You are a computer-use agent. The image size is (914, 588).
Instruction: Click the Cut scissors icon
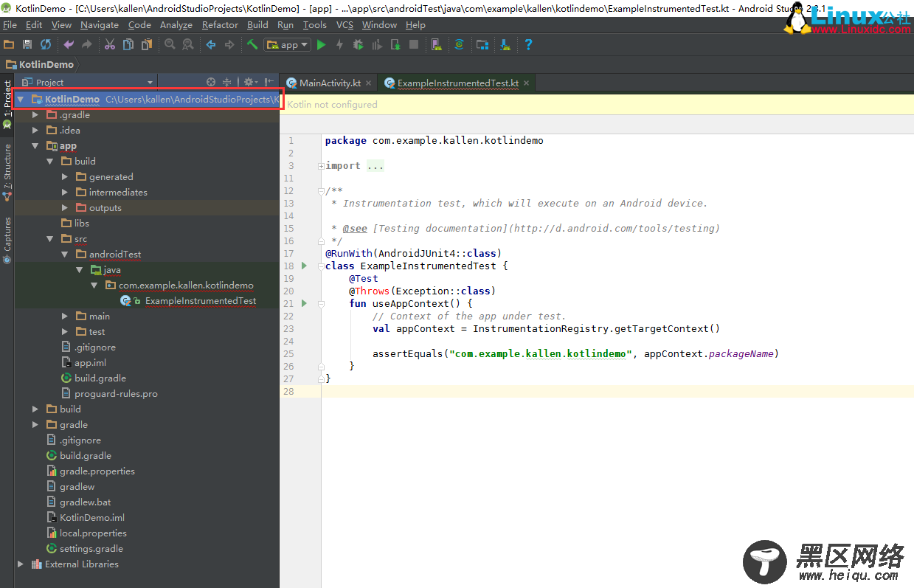click(110, 45)
